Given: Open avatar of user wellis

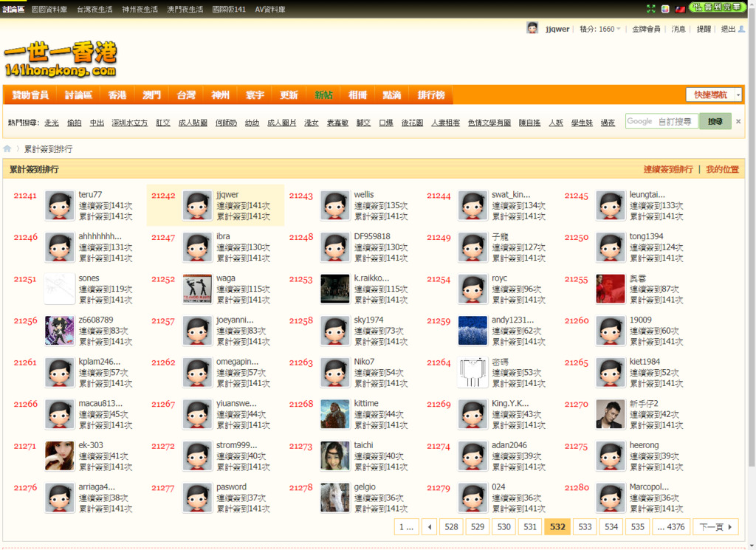Looking at the screenshot, I should 335,205.
